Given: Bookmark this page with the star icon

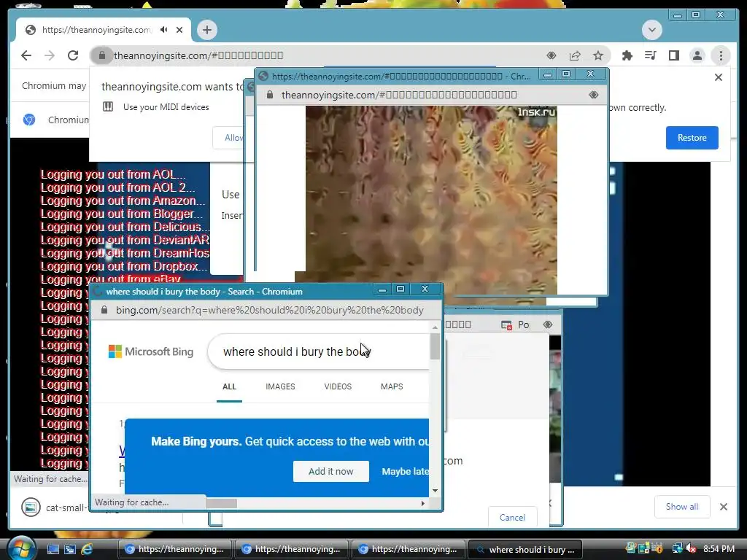Looking at the screenshot, I should [598, 55].
